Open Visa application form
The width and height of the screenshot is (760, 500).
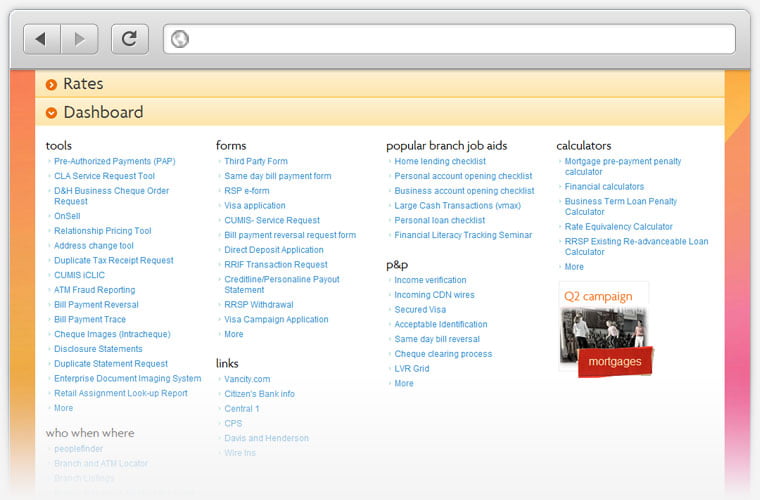254,205
